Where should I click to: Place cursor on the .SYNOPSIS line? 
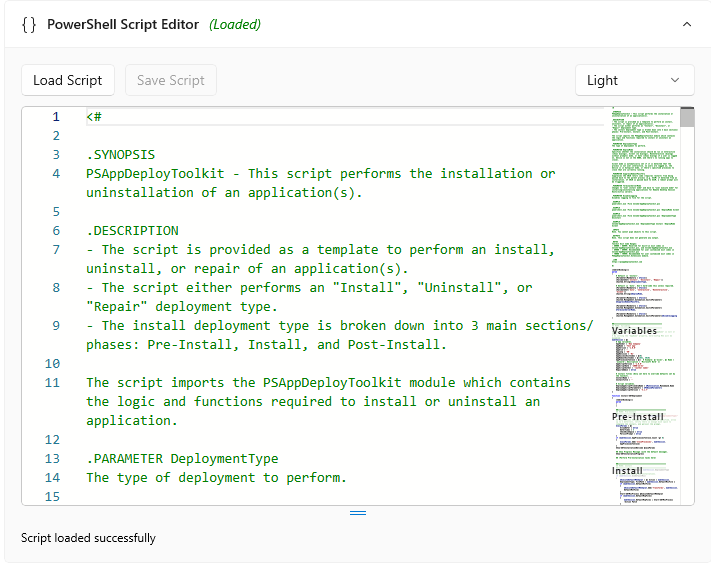coord(120,155)
